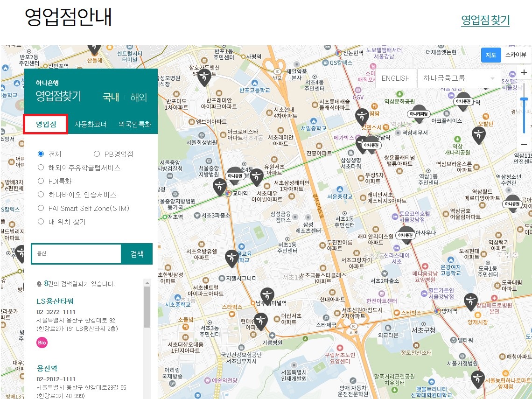
Task: Click phone number 02-3272-1111
Action: (x=56, y=312)
